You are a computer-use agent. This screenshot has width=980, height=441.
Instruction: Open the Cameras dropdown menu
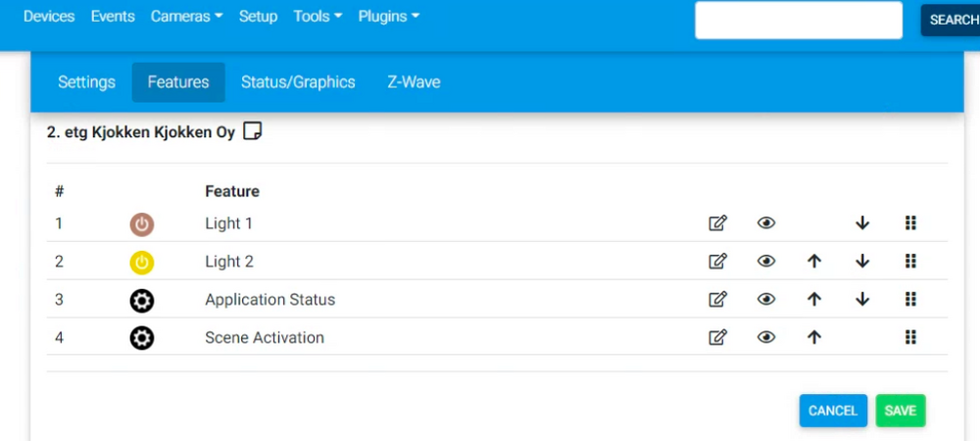pyautogui.click(x=186, y=17)
